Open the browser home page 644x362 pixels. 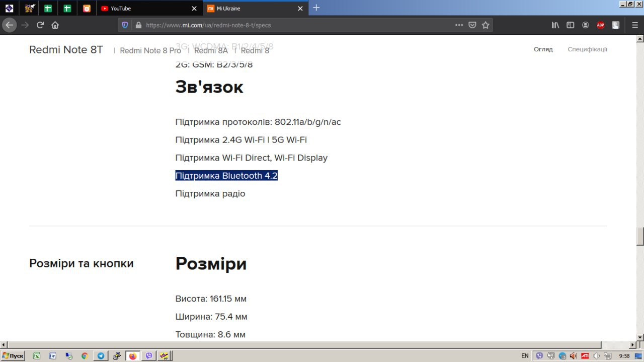click(55, 25)
